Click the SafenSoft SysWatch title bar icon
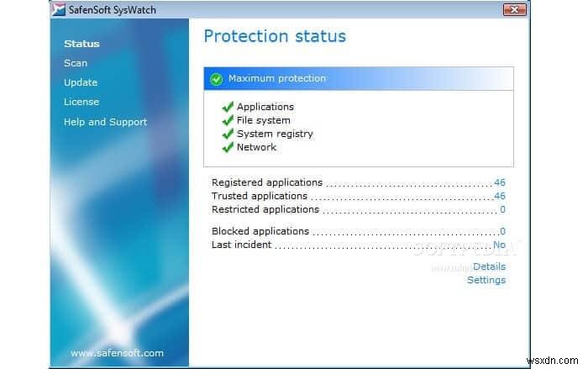 point(60,10)
